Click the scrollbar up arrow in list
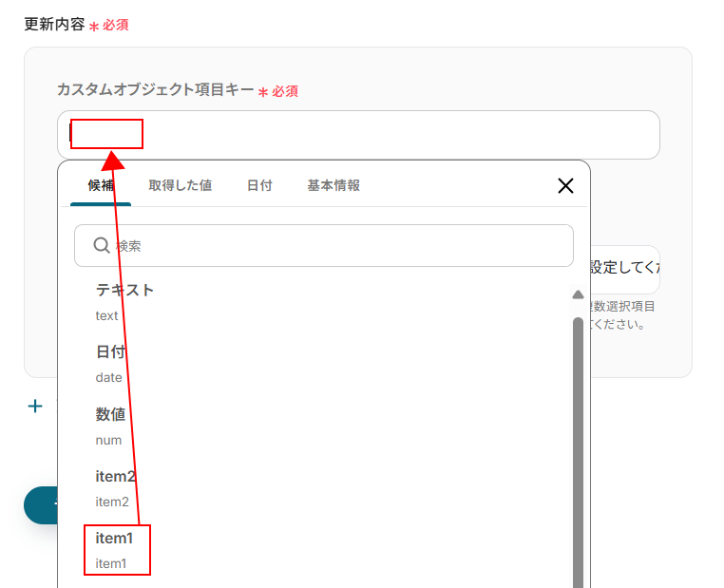The height and width of the screenshot is (588, 724). [x=578, y=294]
